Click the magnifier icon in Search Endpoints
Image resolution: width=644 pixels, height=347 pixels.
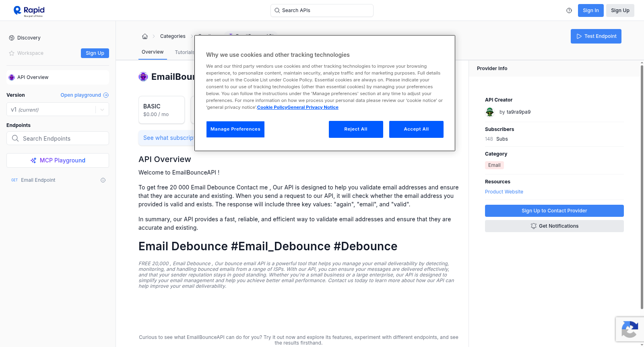(15, 138)
